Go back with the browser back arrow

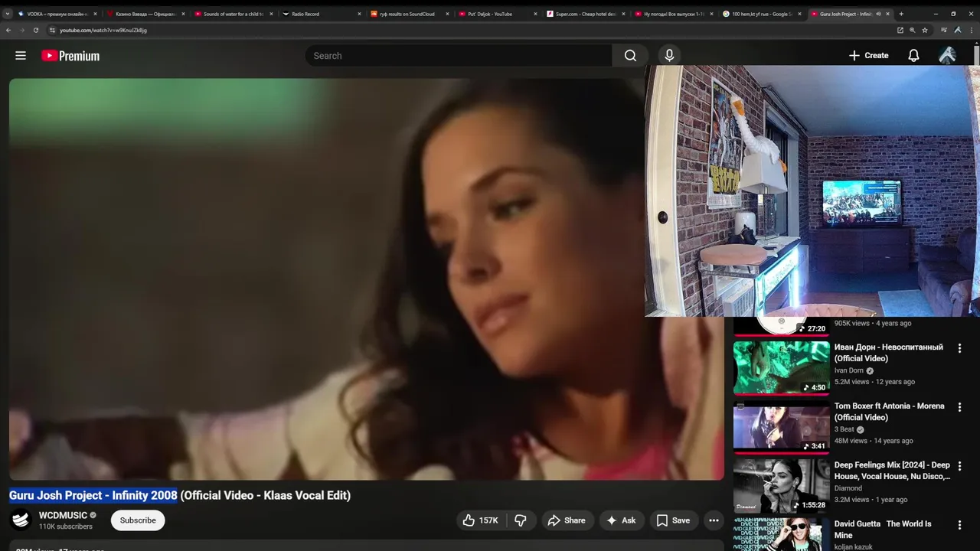(8, 30)
